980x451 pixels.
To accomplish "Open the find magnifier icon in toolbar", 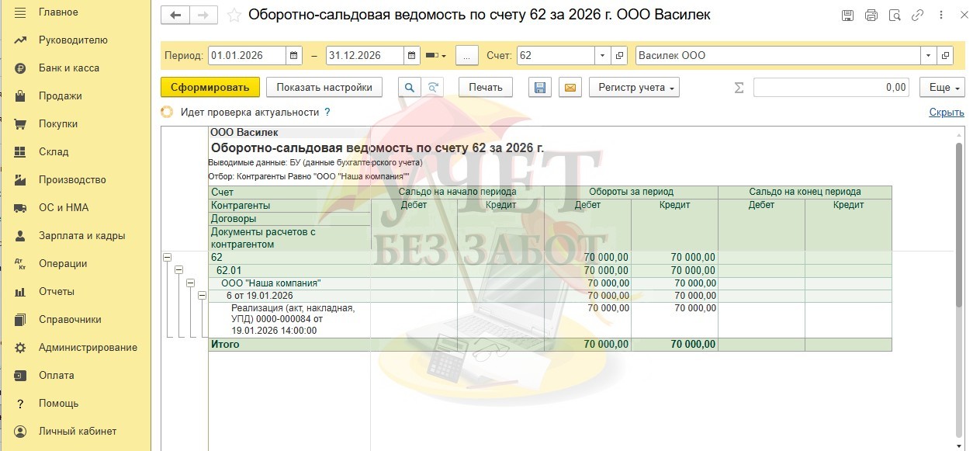I will click(x=410, y=88).
